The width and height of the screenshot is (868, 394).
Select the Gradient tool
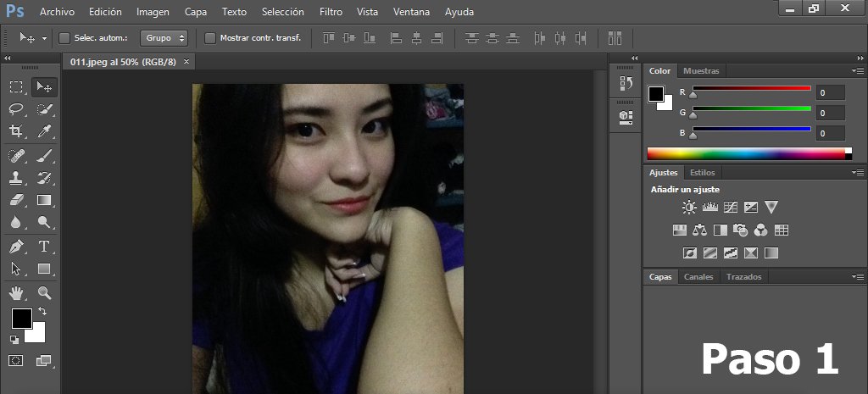point(44,200)
